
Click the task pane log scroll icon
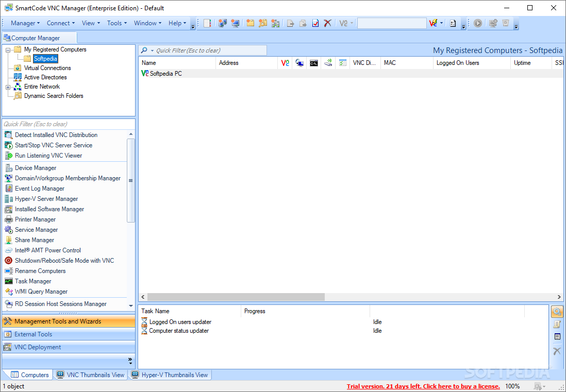pos(557,324)
